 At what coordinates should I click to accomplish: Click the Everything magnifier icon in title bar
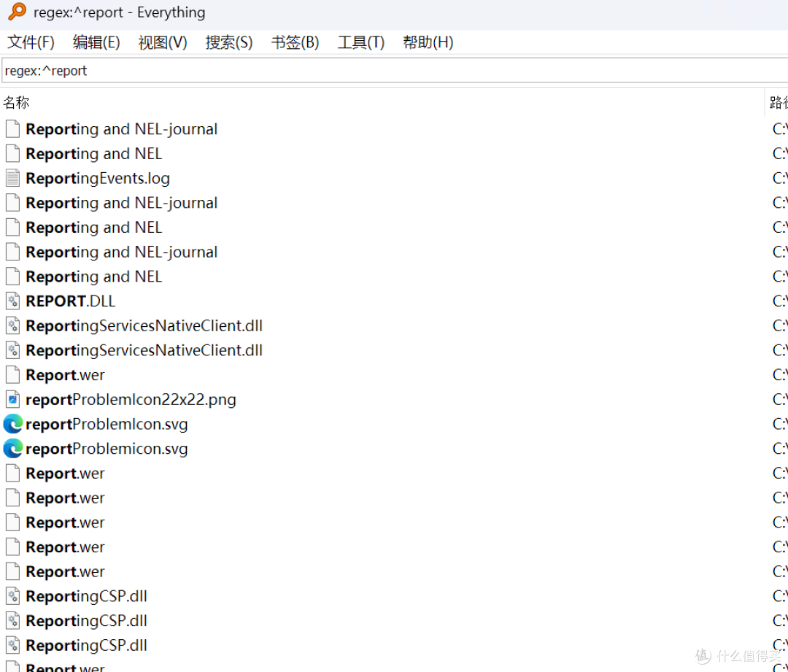point(17,11)
